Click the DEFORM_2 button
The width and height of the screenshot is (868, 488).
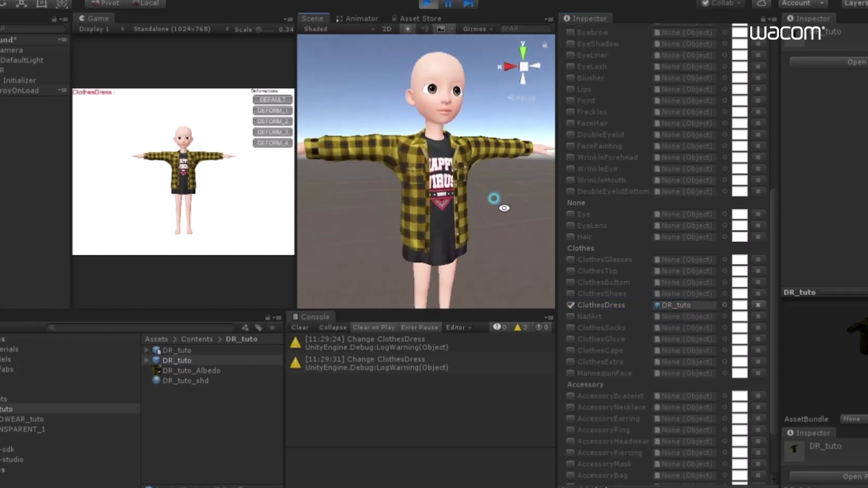point(272,121)
